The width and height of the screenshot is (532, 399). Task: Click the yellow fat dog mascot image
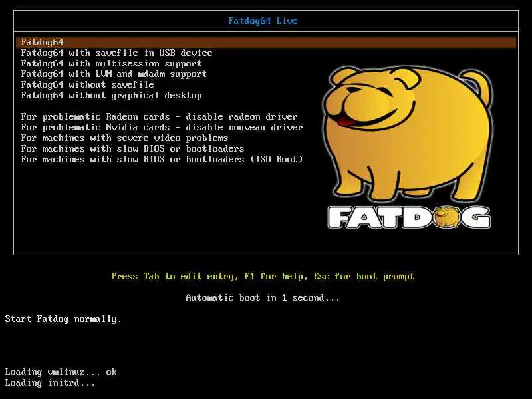pyautogui.click(x=408, y=134)
